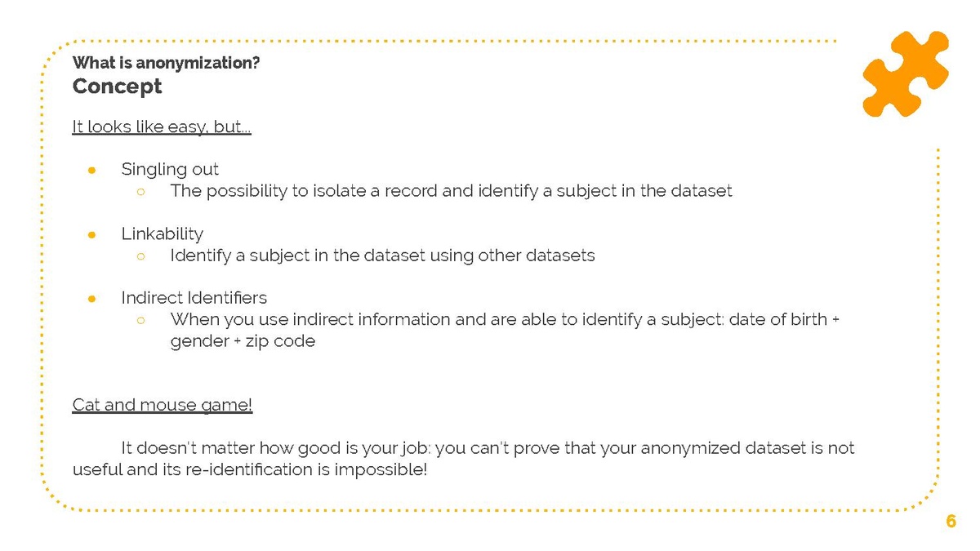
Task: Click the bullet beside Indirect Identifiers
Action: point(92,298)
